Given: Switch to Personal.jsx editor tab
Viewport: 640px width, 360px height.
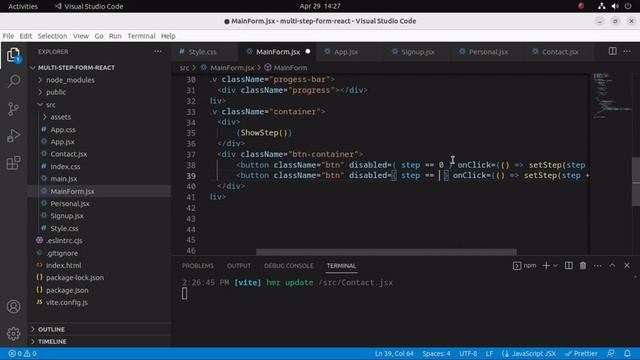Looking at the screenshot, I should (488, 52).
